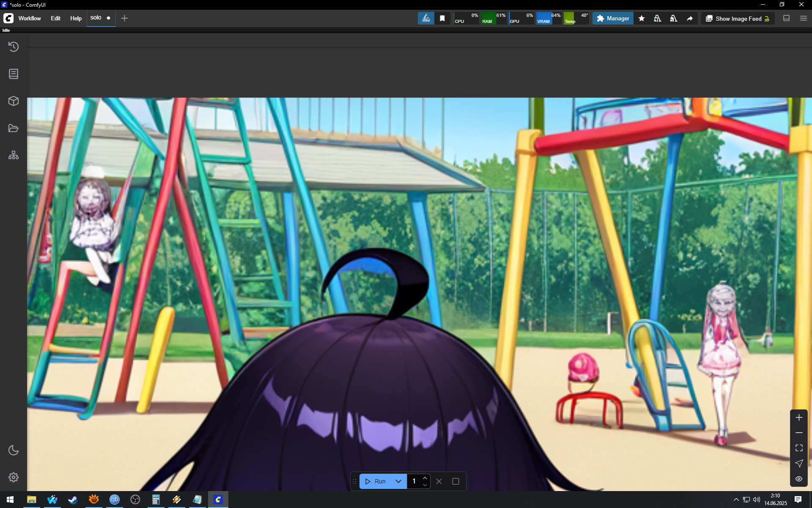Decrease the batch count
Viewport: 812px width, 508px height.
point(425,485)
